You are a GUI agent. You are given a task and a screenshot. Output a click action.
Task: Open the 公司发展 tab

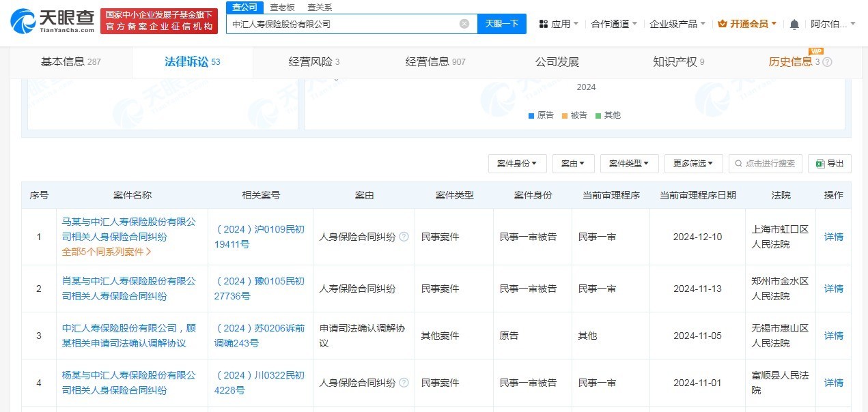(557, 62)
